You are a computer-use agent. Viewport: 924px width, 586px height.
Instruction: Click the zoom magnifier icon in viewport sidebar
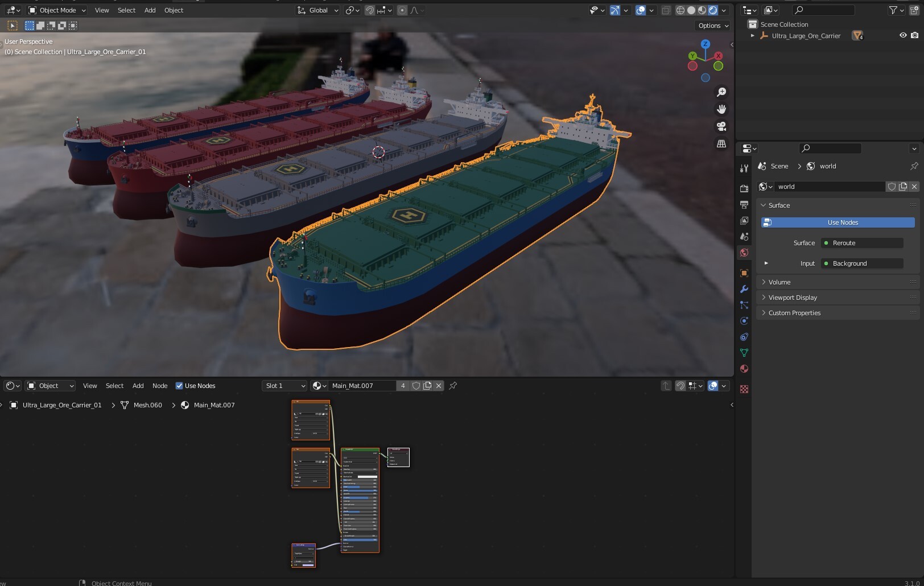[x=721, y=92]
